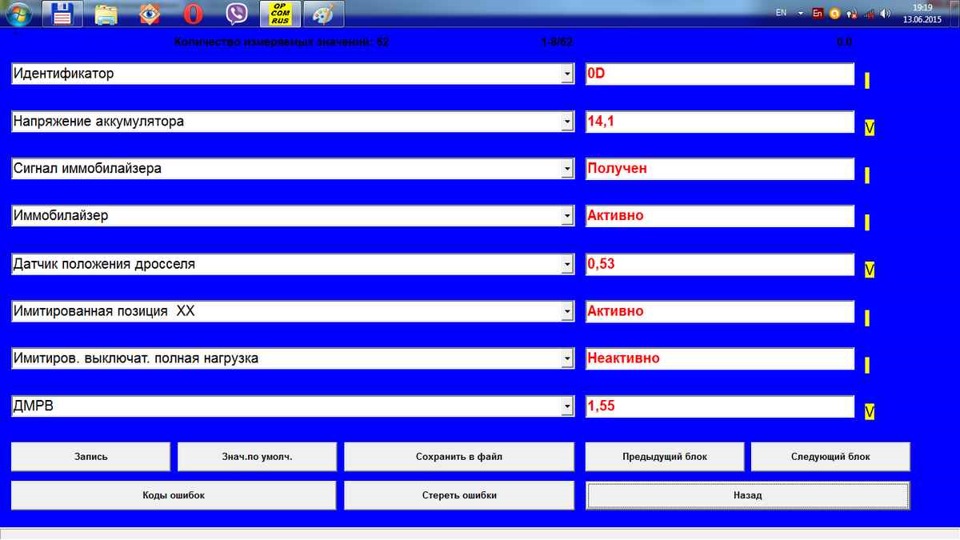This screenshot has width=960, height=540.
Task: Open the OP-COM RUS taskbar icon
Action: click(280, 13)
